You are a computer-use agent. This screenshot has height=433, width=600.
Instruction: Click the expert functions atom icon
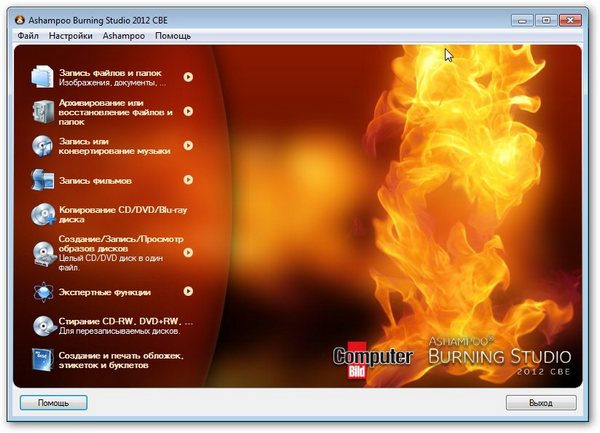click(43, 292)
